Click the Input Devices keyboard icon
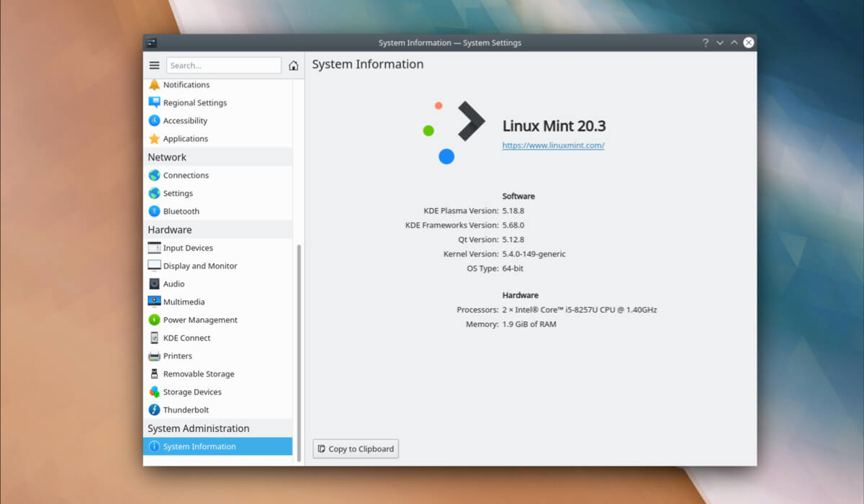This screenshot has height=504, width=864. pos(154,248)
